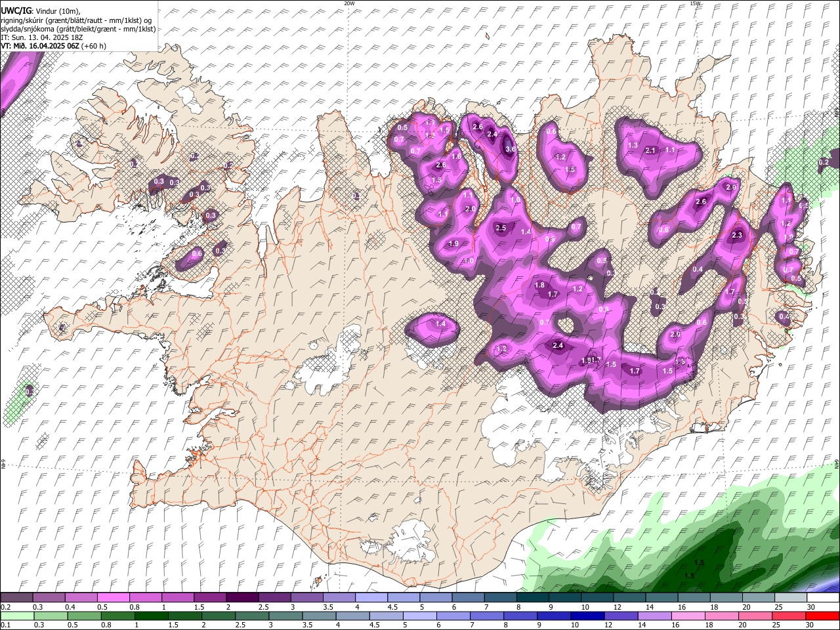Image resolution: width=840 pixels, height=630 pixels.
Task: Click the '64N' latitude label on right edge
Action: click(x=837, y=464)
